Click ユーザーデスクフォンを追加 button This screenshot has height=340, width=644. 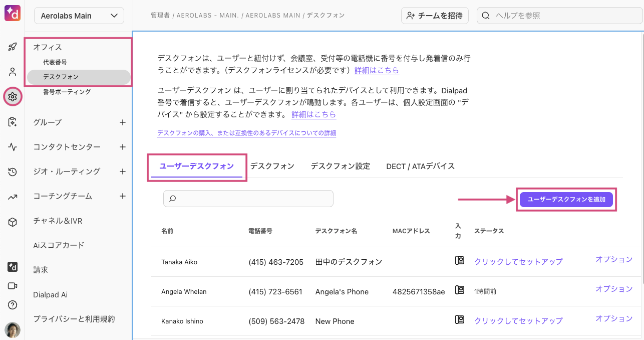coord(566,199)
